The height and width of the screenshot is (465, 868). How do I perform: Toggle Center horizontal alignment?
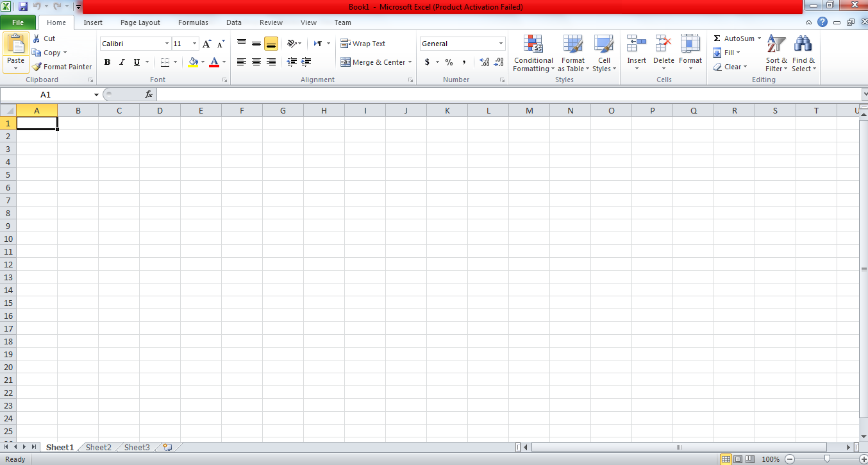256,62
